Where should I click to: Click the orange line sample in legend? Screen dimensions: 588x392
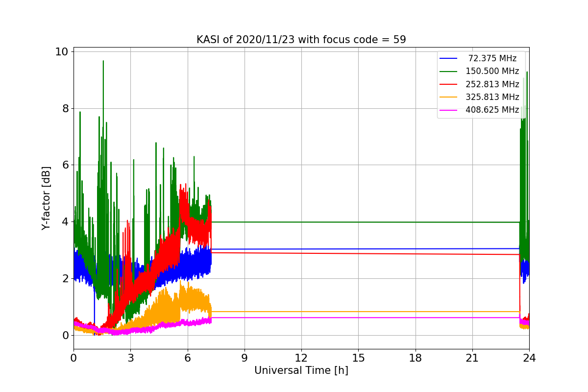(x=449, y=97)
